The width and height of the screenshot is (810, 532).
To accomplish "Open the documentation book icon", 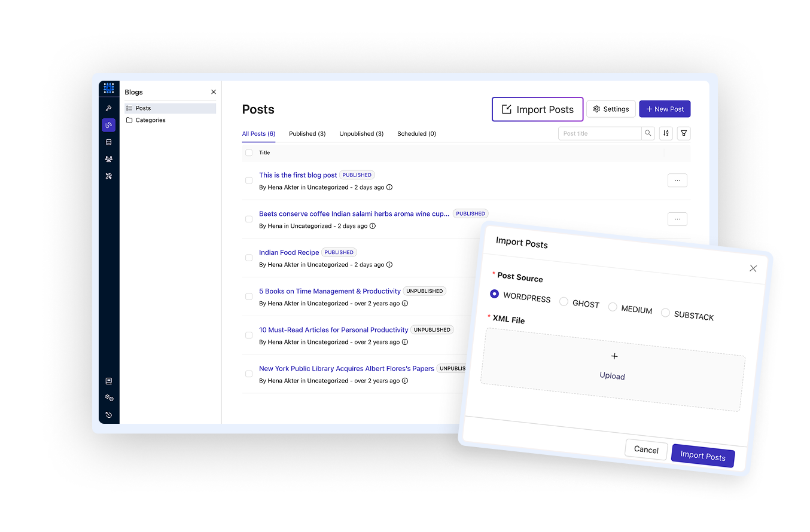I will coord(108,381).
